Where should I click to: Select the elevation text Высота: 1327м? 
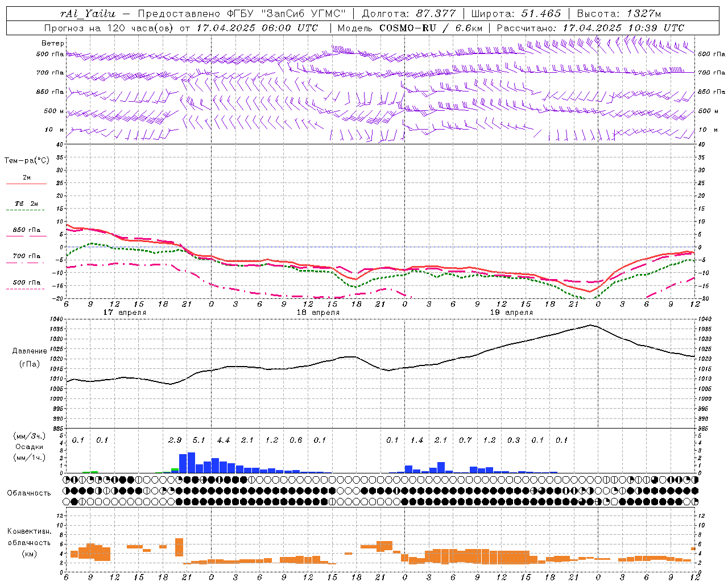tap(619, 14)
